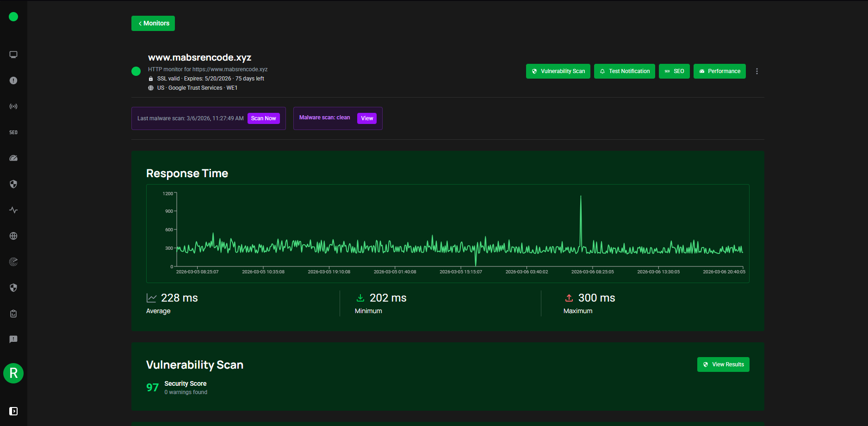Open the security shield icon in the sidebar
The width and height of the screenshot is (868, 426).
(x=13, y=184)
